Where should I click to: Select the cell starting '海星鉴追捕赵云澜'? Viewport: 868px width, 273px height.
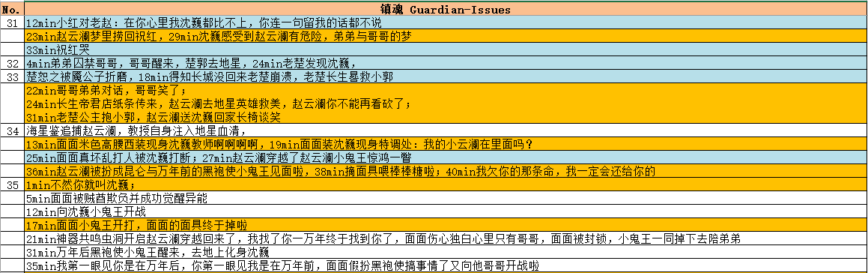446,131
